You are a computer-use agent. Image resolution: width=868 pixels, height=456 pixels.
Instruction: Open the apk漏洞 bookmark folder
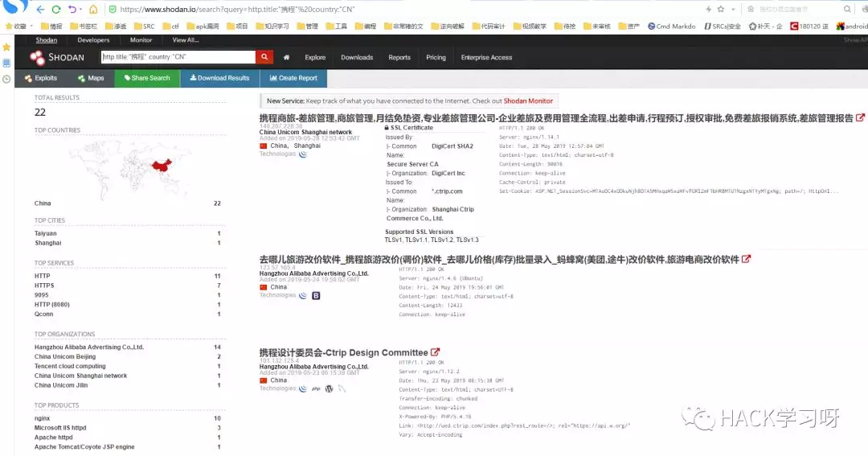(x=203, y=26)
